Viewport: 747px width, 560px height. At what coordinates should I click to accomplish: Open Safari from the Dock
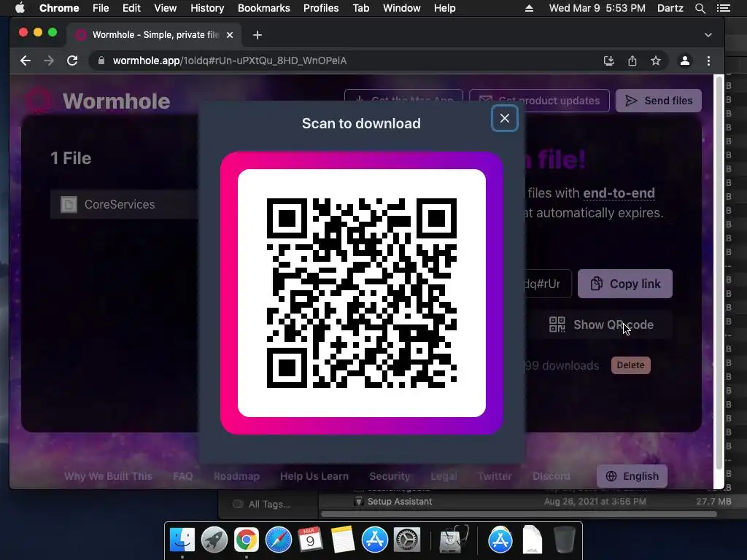278,540
